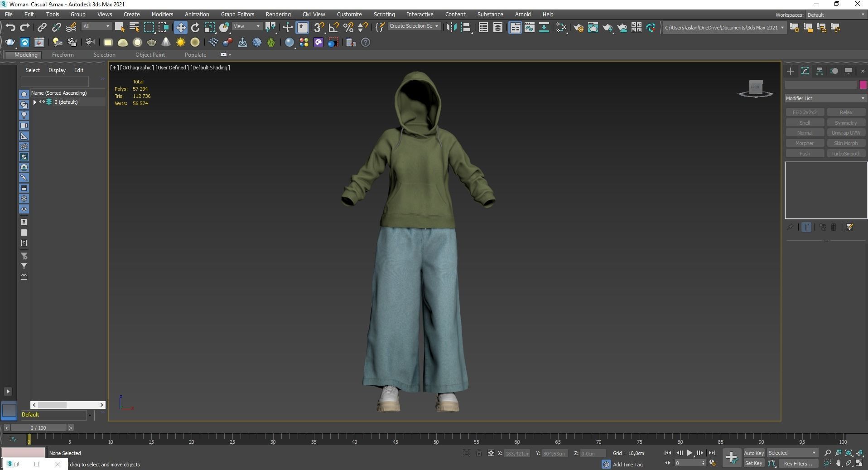Activate the Select and Rotate tool

click(x=195, y=28)
